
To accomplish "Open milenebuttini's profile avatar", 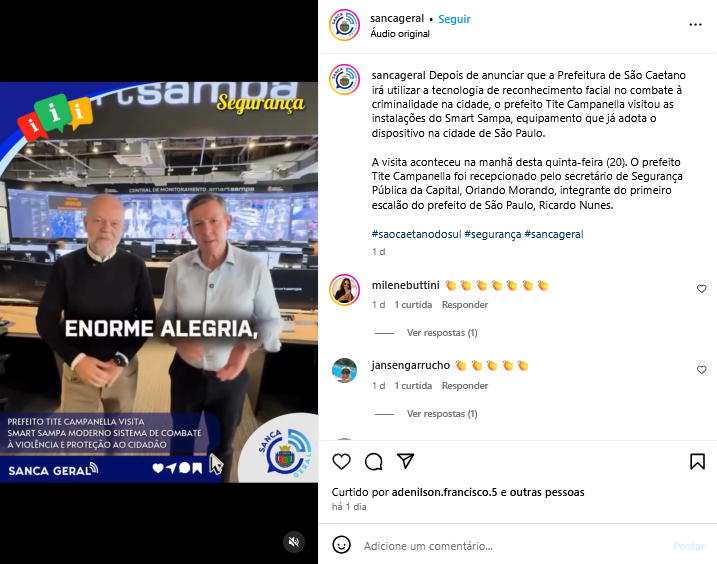I will click(344, 290).
